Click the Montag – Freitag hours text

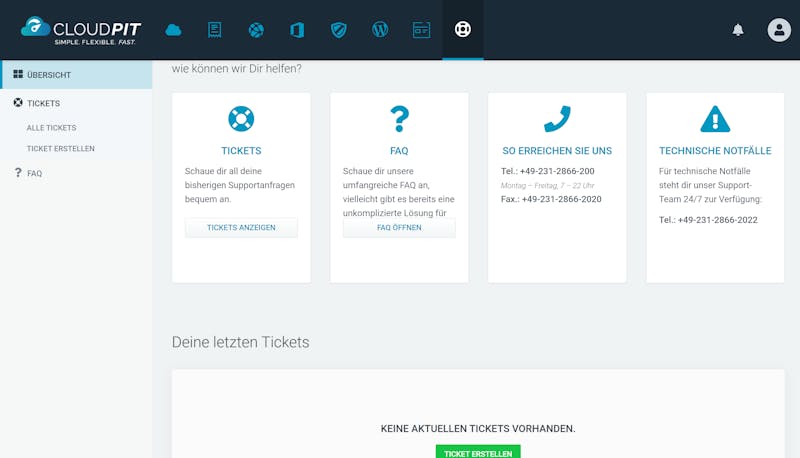click(547, 186)
